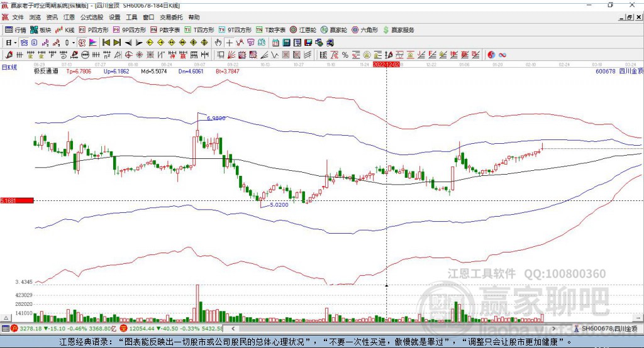Jump to last bar with skip-to-end icon
Image resolution: width=644 pixels, height=348 pixels.
pos(117,43)
